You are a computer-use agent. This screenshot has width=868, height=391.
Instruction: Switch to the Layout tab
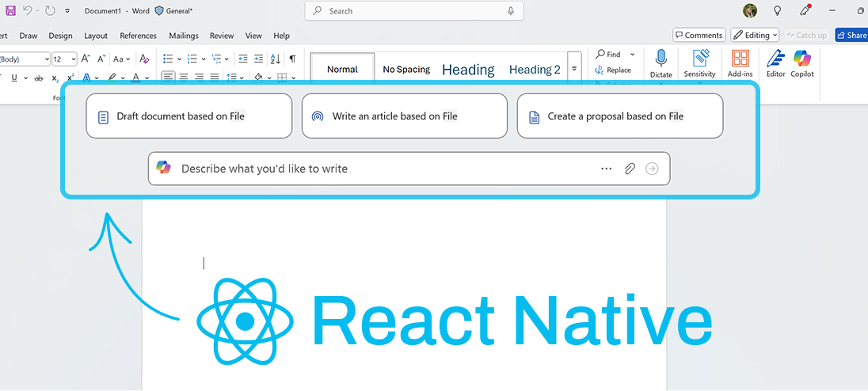coord(96,36)
